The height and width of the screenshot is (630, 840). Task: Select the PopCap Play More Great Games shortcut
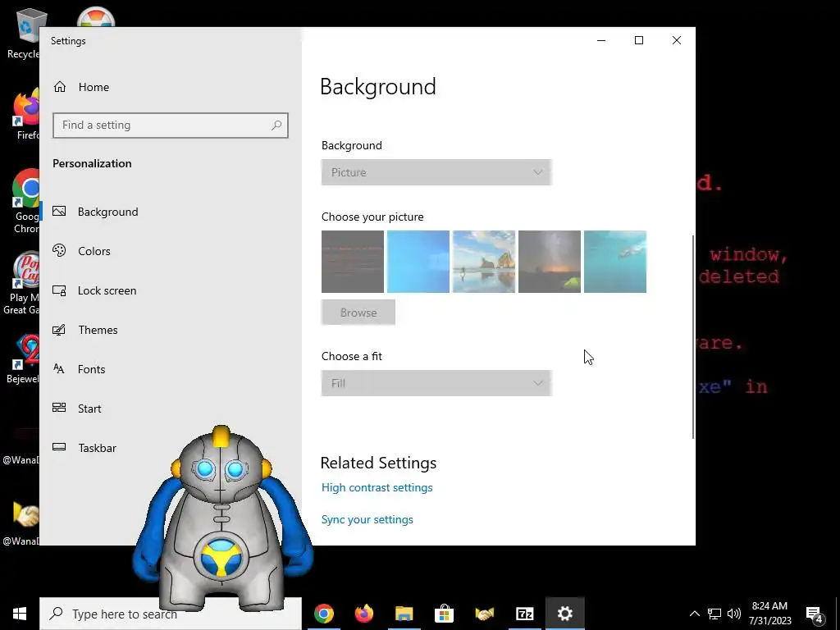21,283
